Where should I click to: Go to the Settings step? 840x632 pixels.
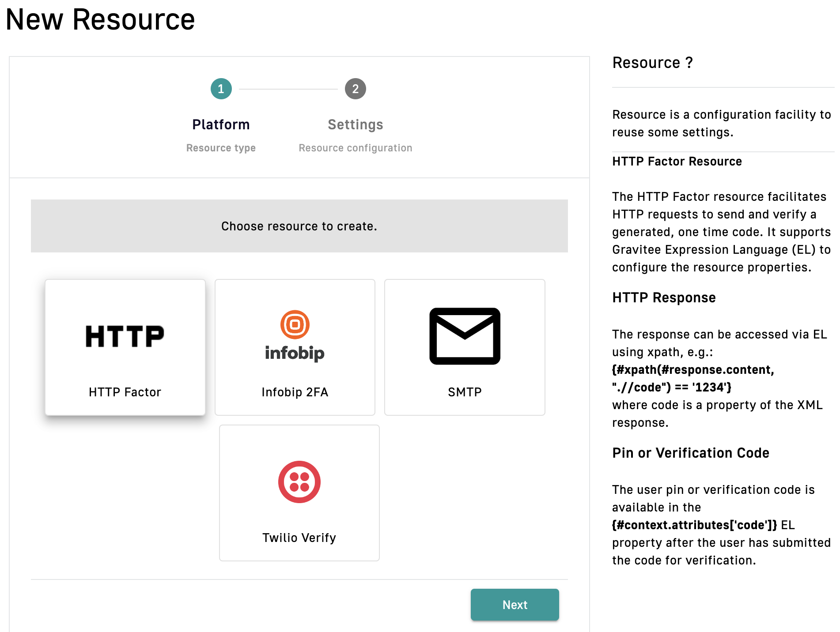tap(355, 124)
